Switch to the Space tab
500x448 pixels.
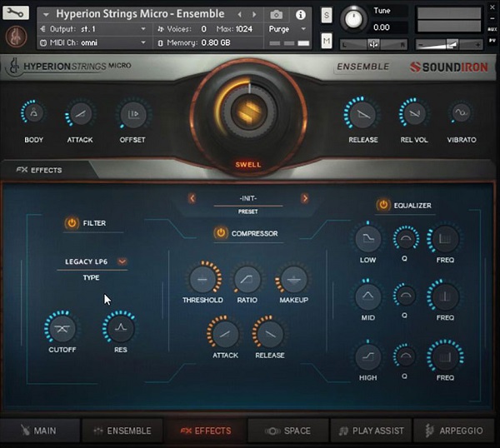tap(288, 431)
